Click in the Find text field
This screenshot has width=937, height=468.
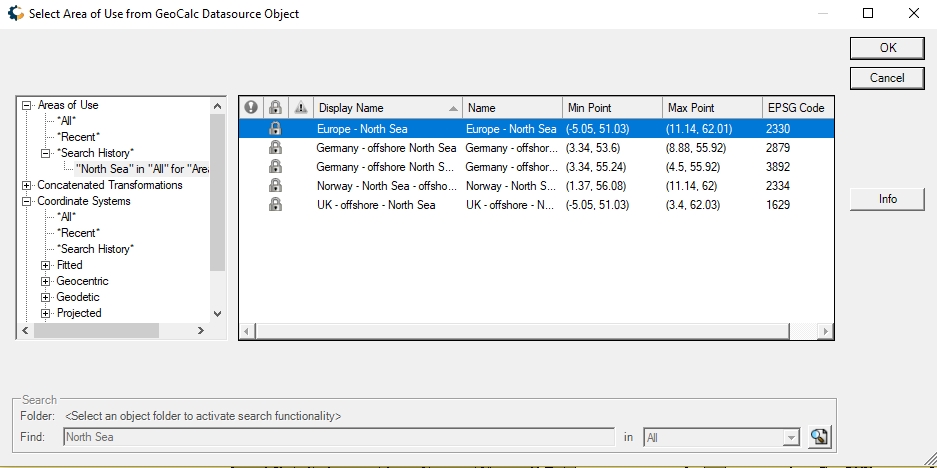click(x=339, y=437)
